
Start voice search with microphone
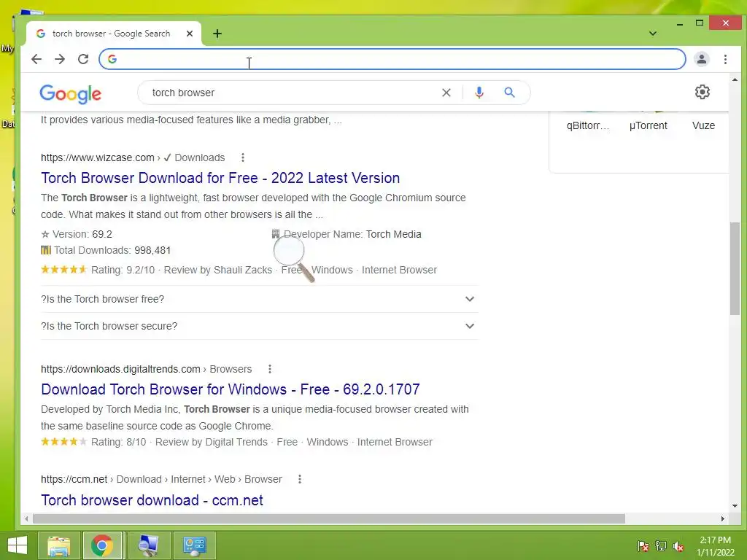click(479, 93)
